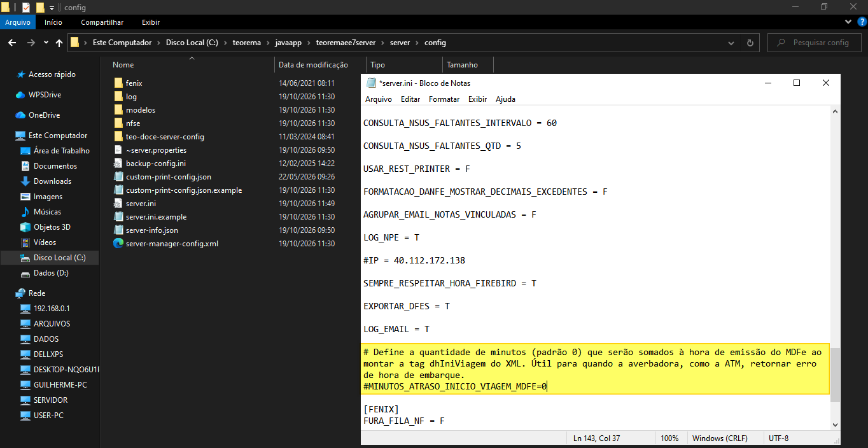Select the nfse folder icon
868x448 pixels.
pyautogui.click(x=118, y=123)
